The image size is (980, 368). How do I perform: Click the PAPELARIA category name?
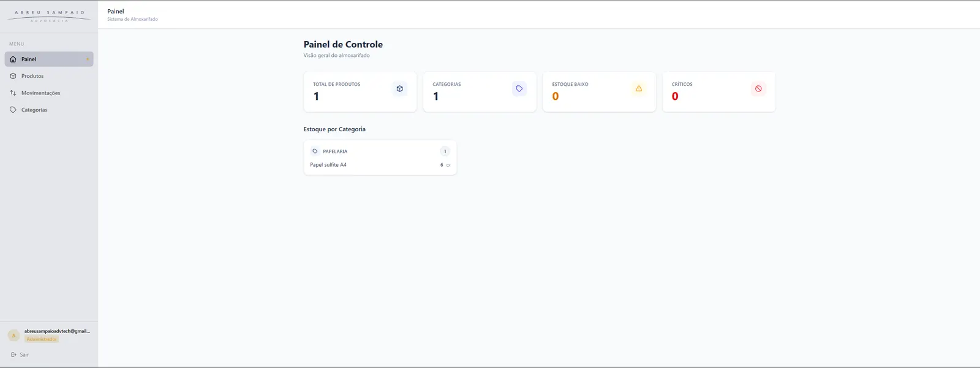click(x=335, y=151)
